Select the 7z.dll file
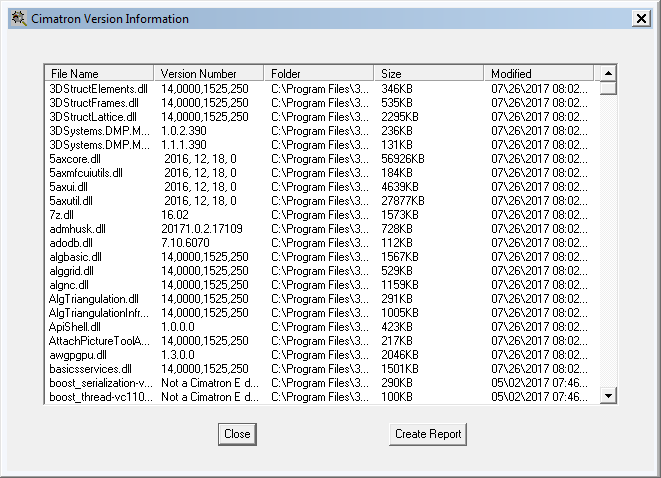This screenshot has height=478, width=661. pyautogui.click(x=62, y=215)
